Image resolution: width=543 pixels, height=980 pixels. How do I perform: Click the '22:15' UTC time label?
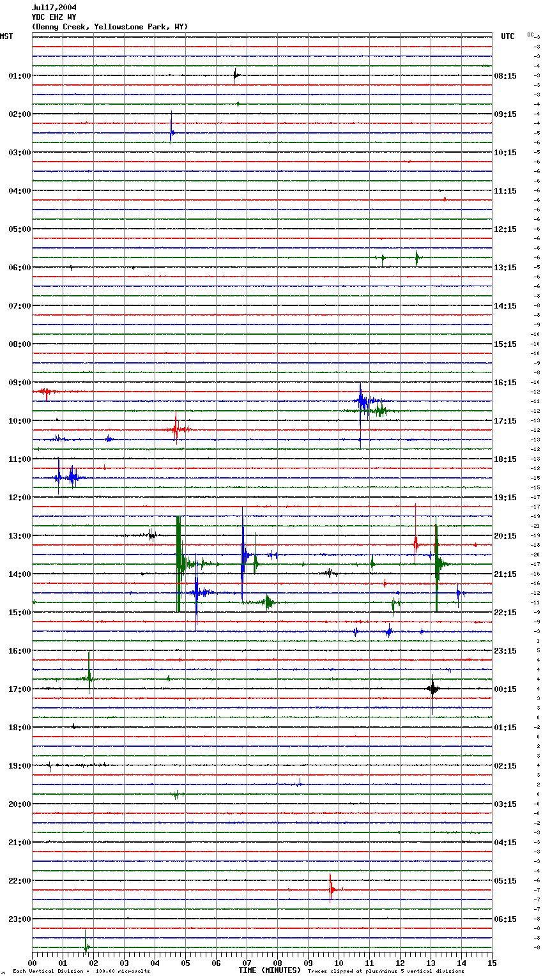point(505,613)
